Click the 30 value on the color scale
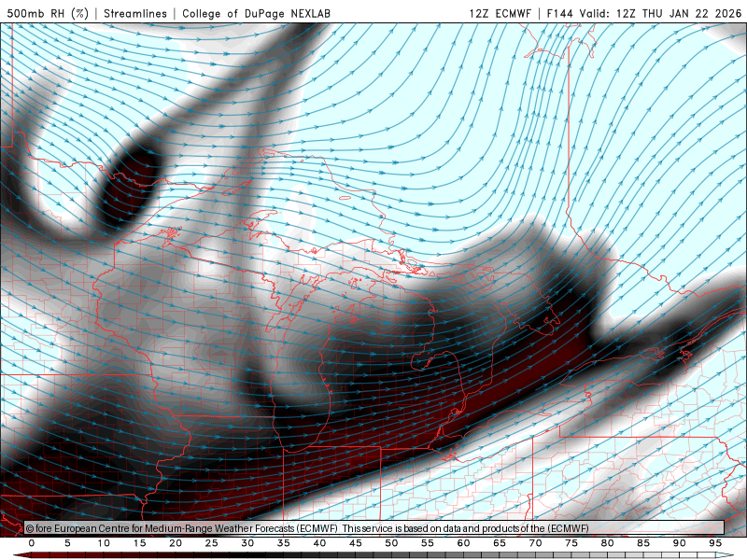The height and width of the screenshot is (560, 747). click(x=247, y=543)
